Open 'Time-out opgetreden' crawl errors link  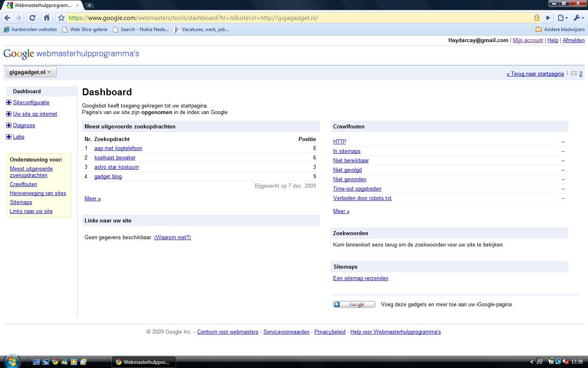[x=357, y=189]
